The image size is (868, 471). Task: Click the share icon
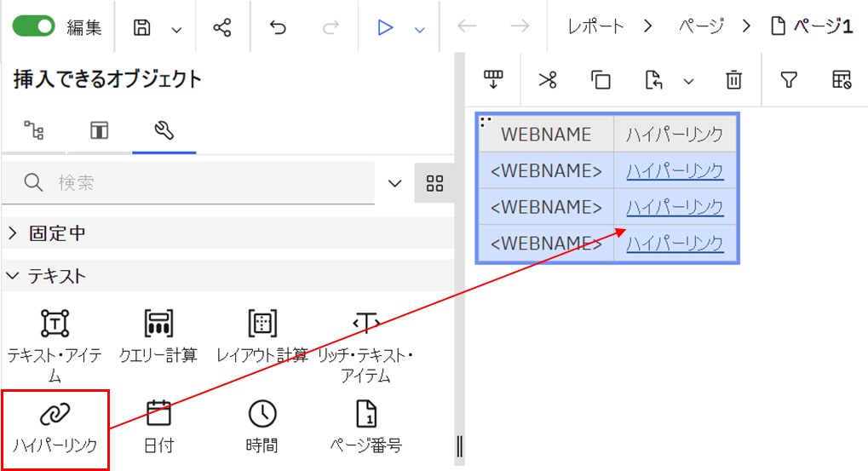tap(222, 27)
